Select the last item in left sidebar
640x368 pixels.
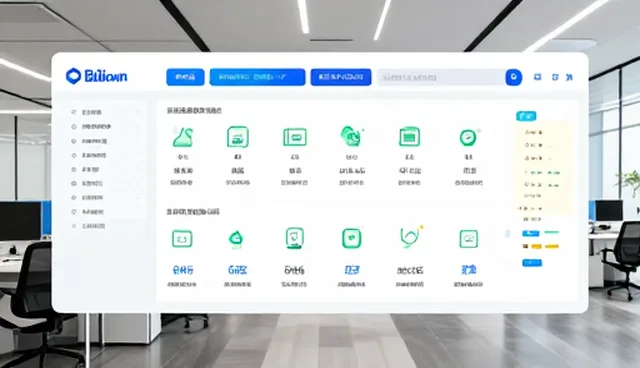coord(105,226)
